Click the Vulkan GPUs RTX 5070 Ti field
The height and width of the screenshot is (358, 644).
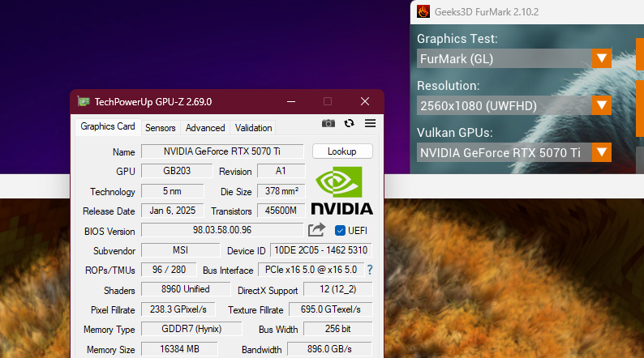(504, 152)
